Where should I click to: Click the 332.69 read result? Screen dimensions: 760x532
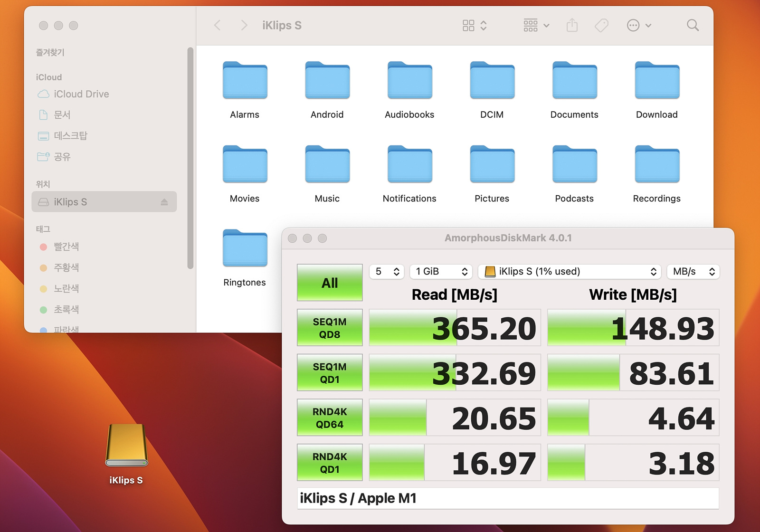[455, 373]
